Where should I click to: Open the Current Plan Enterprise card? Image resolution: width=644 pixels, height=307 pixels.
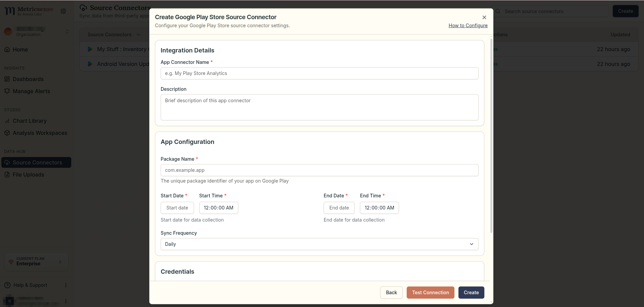[x=36, y=262]
